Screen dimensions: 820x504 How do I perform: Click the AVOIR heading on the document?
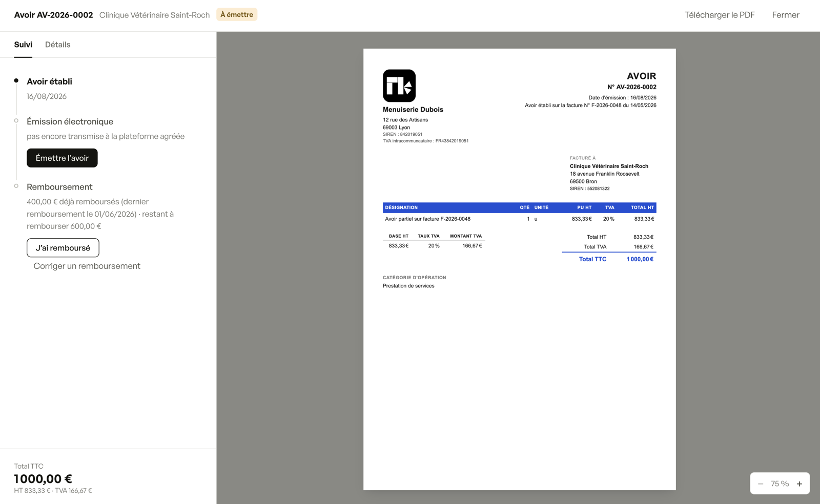coord(641,76)
